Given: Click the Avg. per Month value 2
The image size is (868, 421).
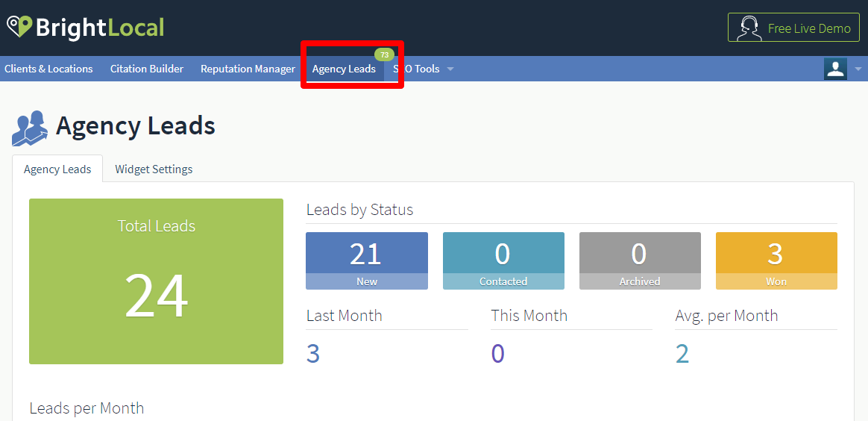Looking at the screenshot, I should [682, 353].
